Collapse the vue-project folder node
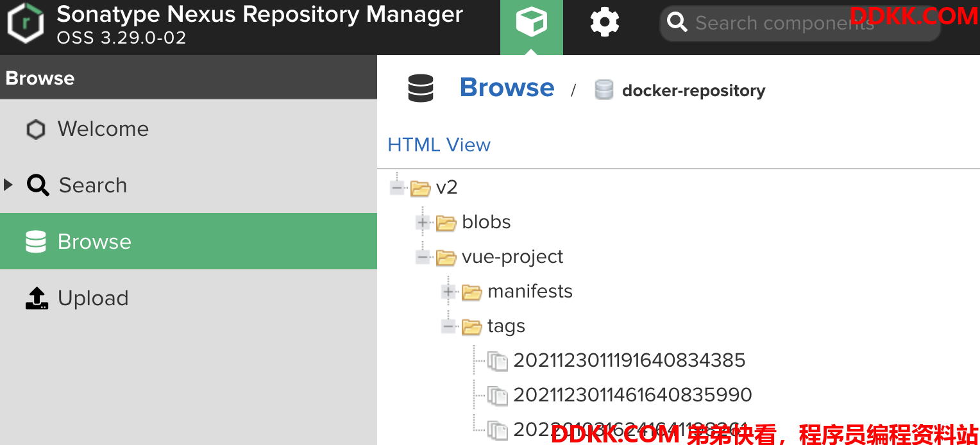The width and height of the screenshot is (980, 445). (423, 257)
